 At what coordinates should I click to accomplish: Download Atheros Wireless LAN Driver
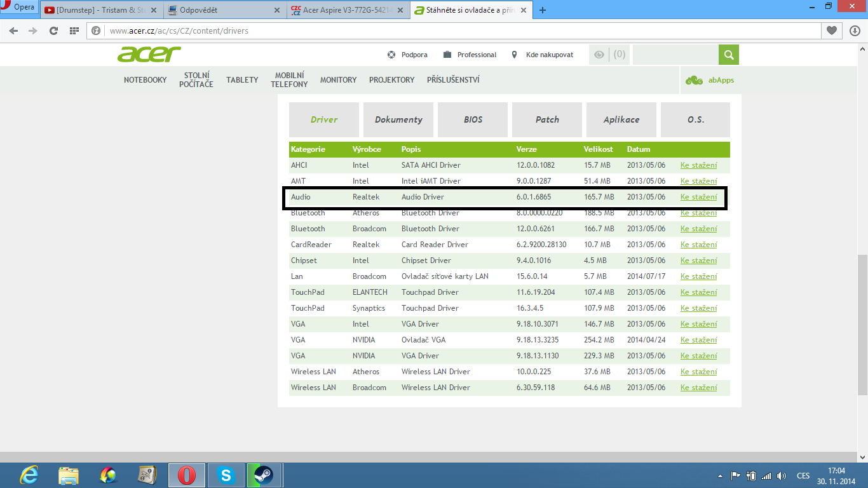(x=698, y=372)
